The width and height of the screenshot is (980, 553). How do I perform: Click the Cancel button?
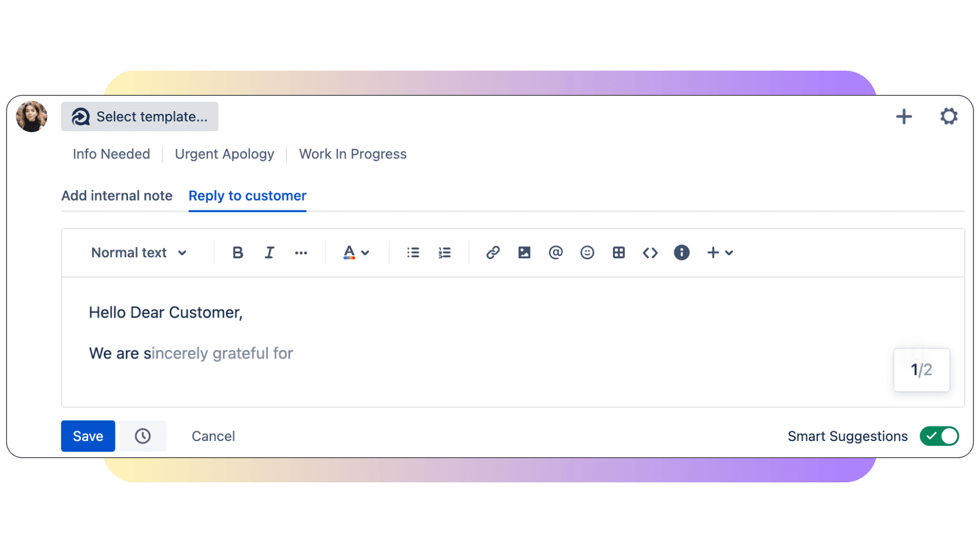[212, 436]
